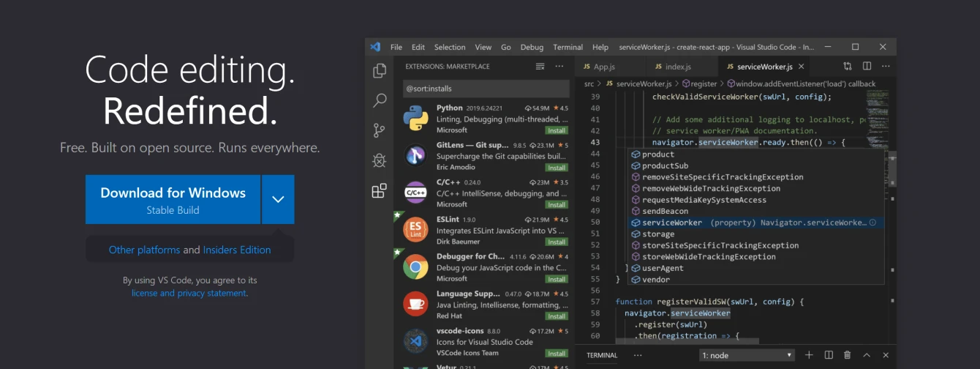980x369 pixels.
Task: Click the window.addEventListener callback breadcrumb
Action: pos(802,84)
